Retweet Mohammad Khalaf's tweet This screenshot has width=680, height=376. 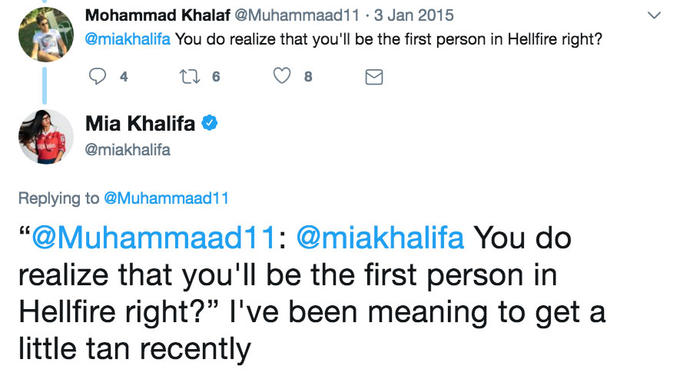pyautogui.click(x=190, y=77)
